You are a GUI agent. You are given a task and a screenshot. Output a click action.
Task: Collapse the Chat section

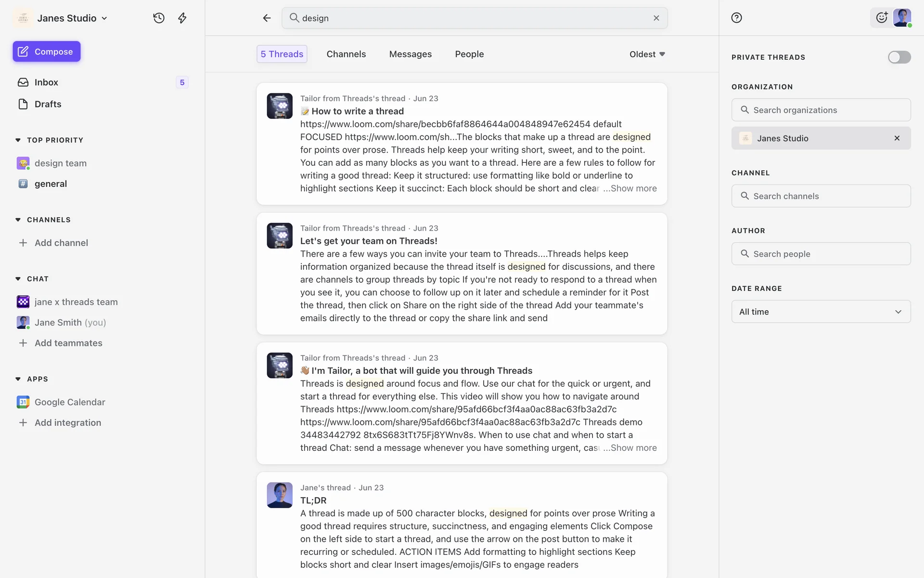coord(18,279)
